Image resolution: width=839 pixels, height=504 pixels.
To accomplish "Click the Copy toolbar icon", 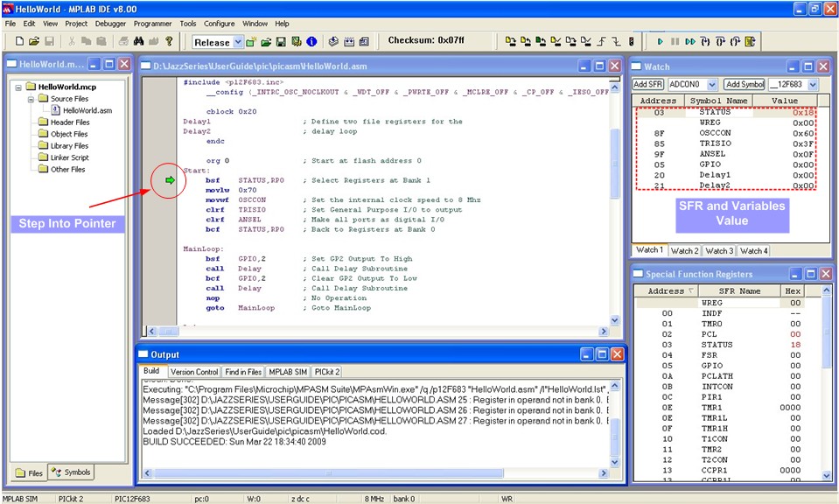I will tap(86, 41).
